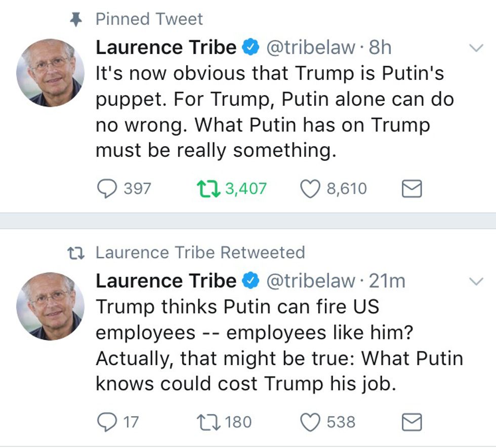The height and width of the screenshot is (448, 496).
Task: Open the 'Laurence Tribe Retweeted' label
Action: pos(200,252)
